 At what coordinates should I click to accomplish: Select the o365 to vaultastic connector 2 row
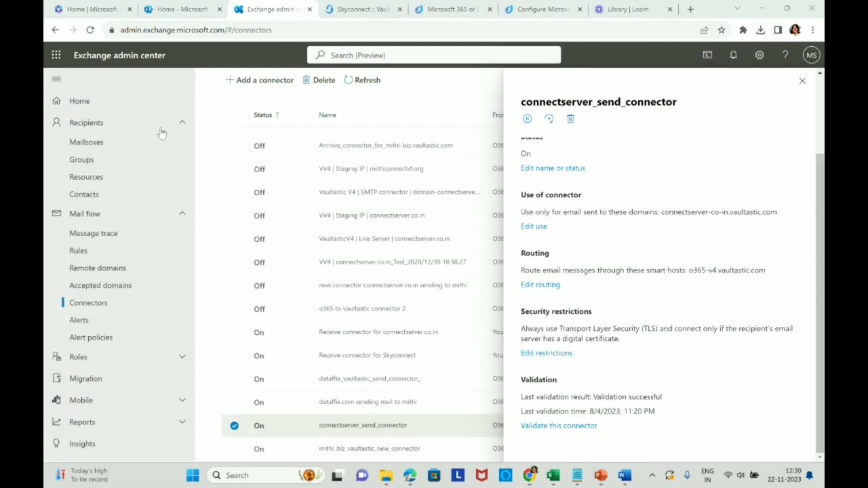pyautogui.click(x=362, y=308)
